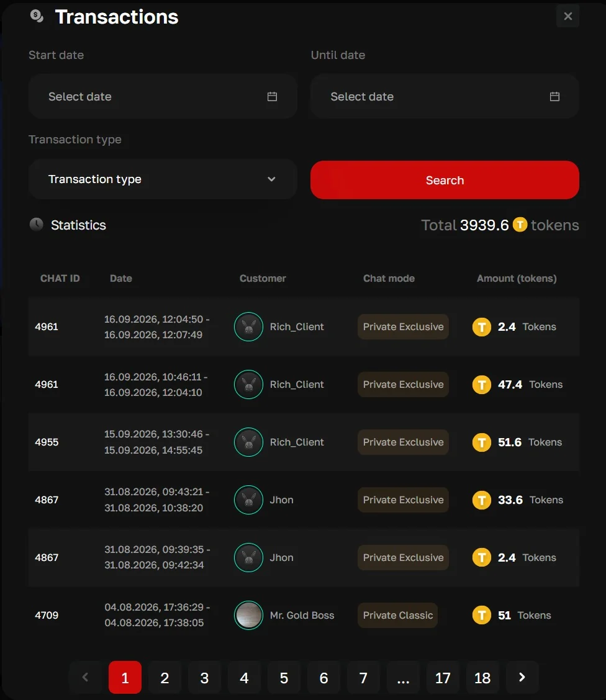Screen dimensions: 606x700
Task: Click token coin in the 33.6 row
Action: pyautogui.click(x=481, y=500)
